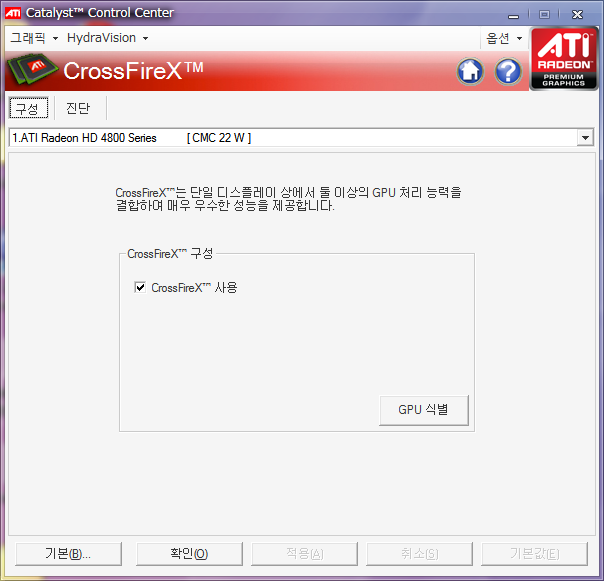Click the GPU 식별 button

424,410
